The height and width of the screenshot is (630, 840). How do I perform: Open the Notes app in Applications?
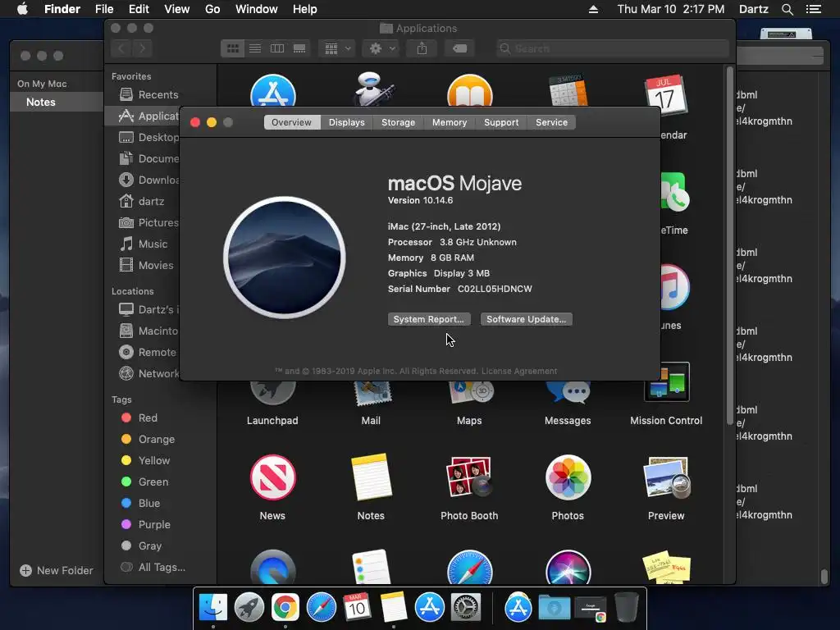pos(371,477)
